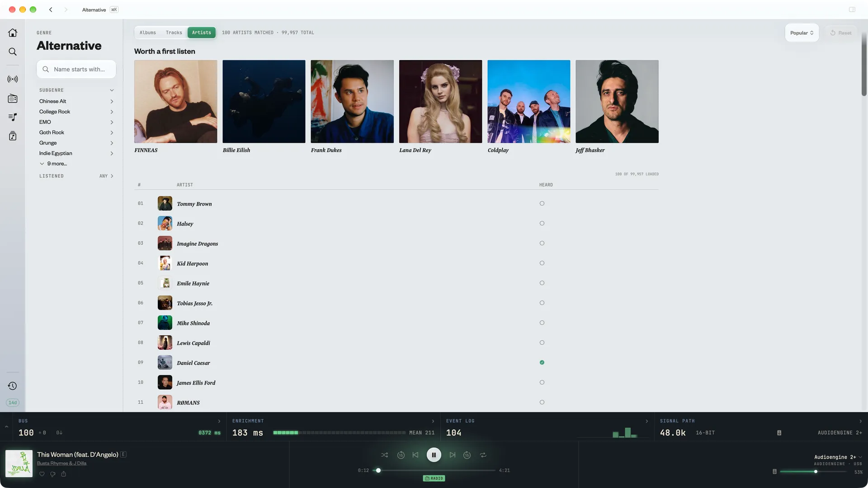Viewport: 868px width, 488px height.
Task: Open the Busta Rhymes & J Dilla link
Action: coord(61,464)
